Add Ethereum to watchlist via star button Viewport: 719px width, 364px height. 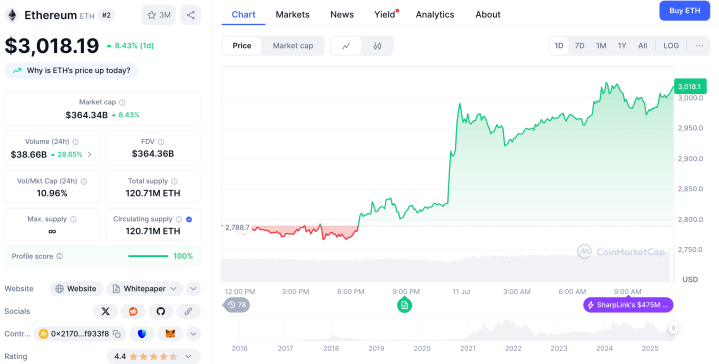tap(159, 15)
